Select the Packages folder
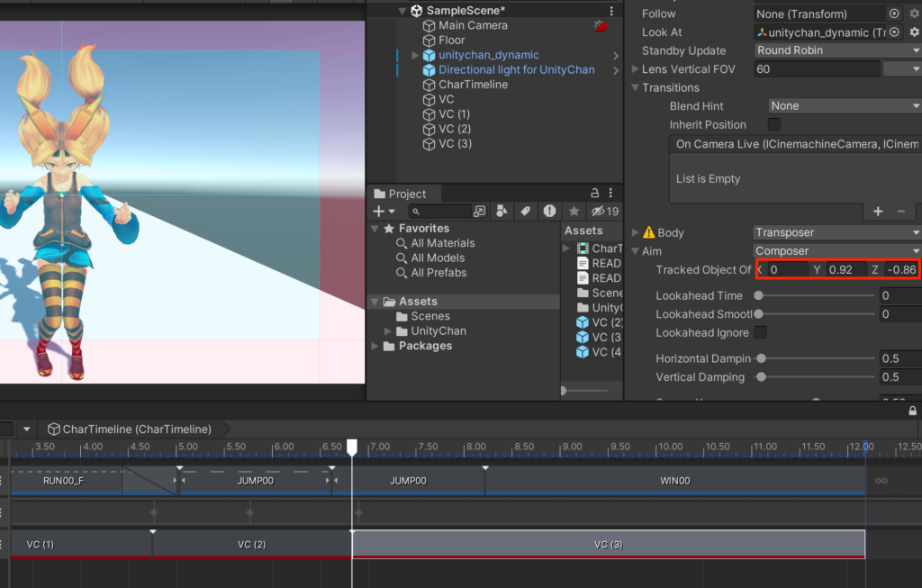Viewport: 922px width, 588px height. tap(425, 346)
